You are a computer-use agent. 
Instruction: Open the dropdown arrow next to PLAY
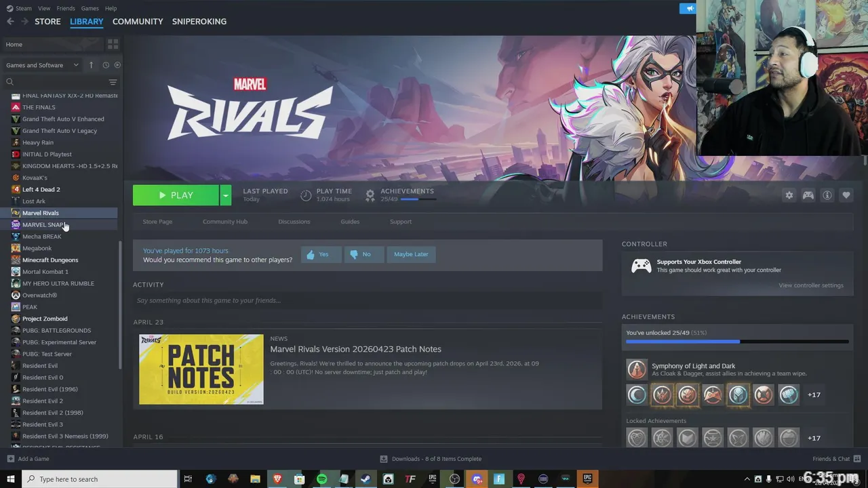coord(226,195)
